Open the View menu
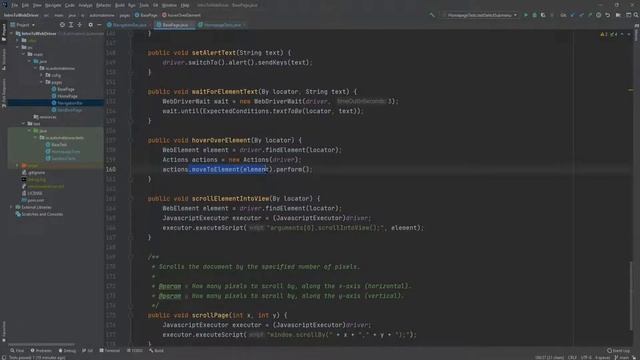This screenshot has height=360, width=640. pyautogui.click(x=37, y=5)
